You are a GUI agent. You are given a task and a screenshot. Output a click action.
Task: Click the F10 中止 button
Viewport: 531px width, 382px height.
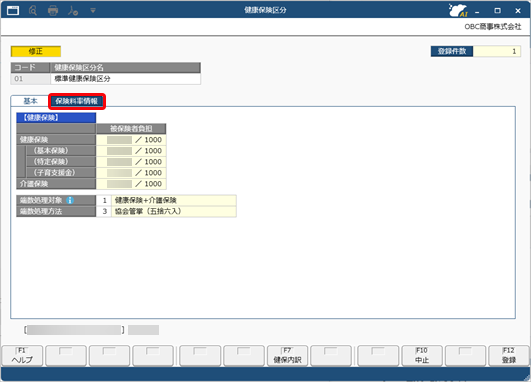click(x=422, y=356)
